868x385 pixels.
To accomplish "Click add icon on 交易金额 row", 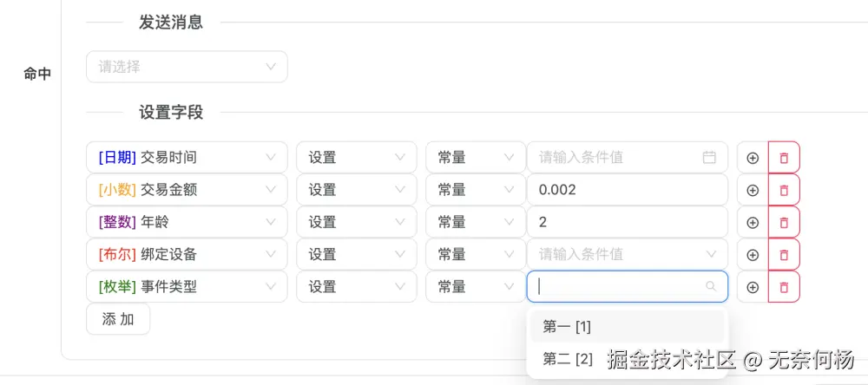I will point(753,190).
